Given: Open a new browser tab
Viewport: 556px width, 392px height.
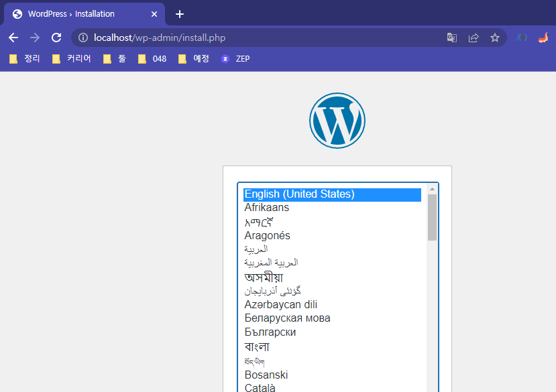Looking at the screenshot, I should [x=180, y=14].
